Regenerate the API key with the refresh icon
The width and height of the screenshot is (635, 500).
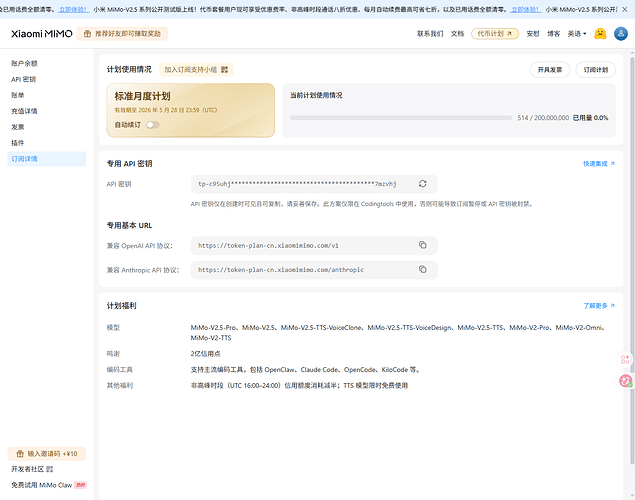pos(422,184)
